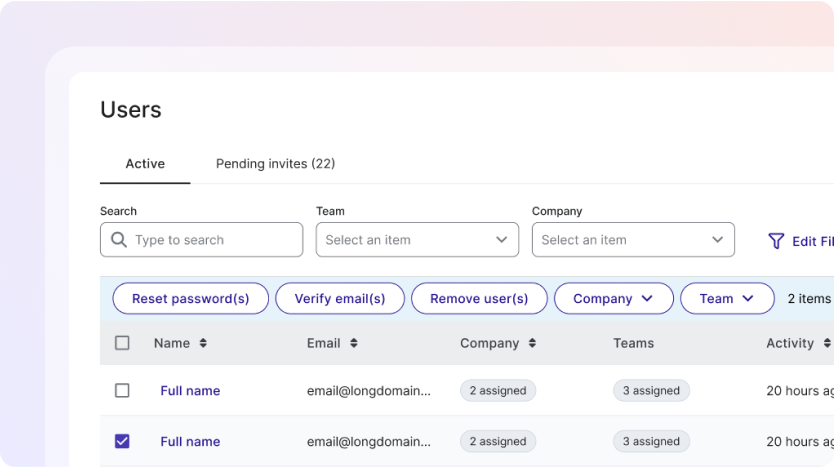Viewport: 834px width, 467px height.
Task: Sort by Email column arrows
Action: (354, 343)
